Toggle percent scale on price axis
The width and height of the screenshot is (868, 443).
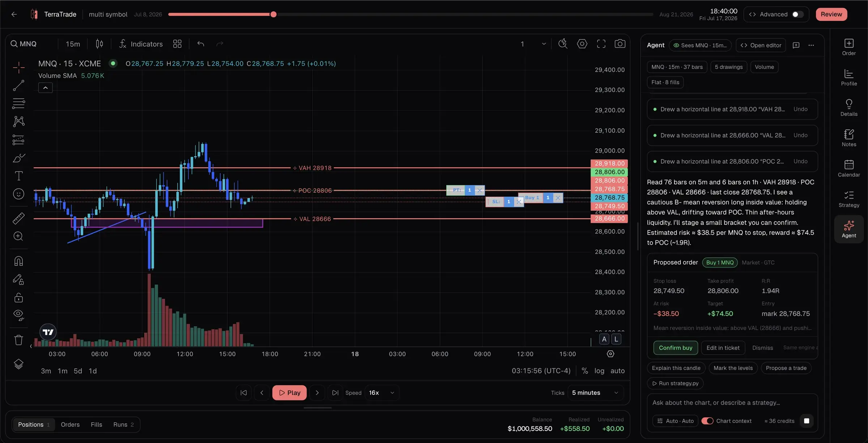click(584, 371)
